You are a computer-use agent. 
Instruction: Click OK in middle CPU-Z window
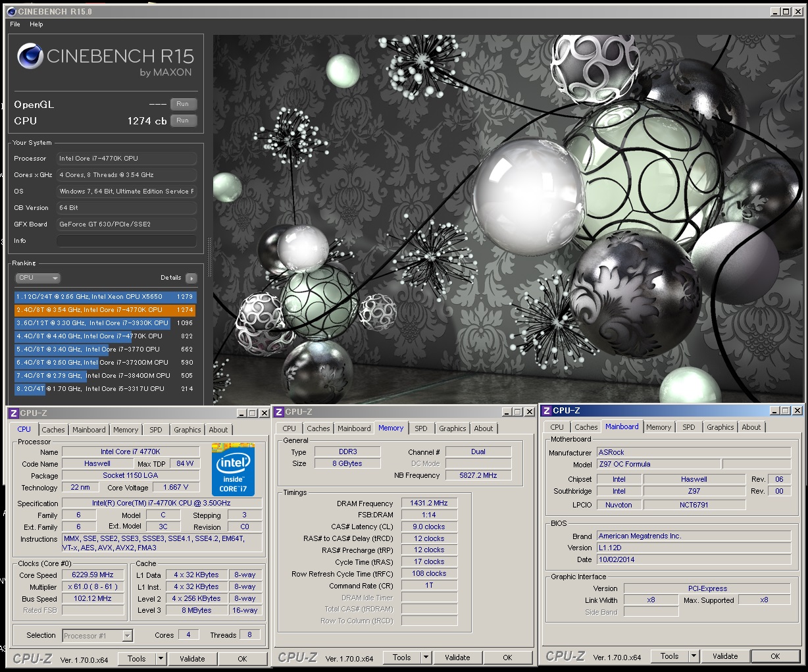pos(507,658)
